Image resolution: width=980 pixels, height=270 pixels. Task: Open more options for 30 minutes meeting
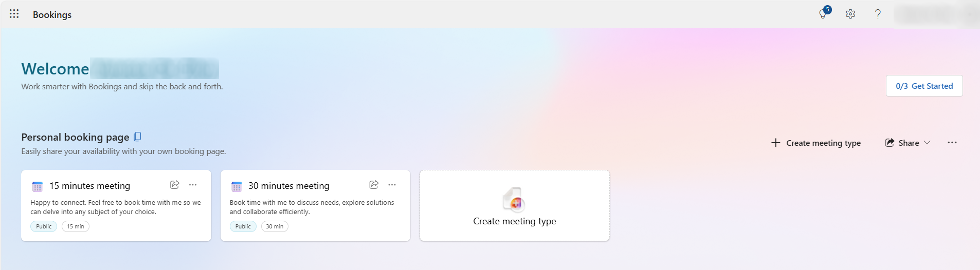coord(392,185)
